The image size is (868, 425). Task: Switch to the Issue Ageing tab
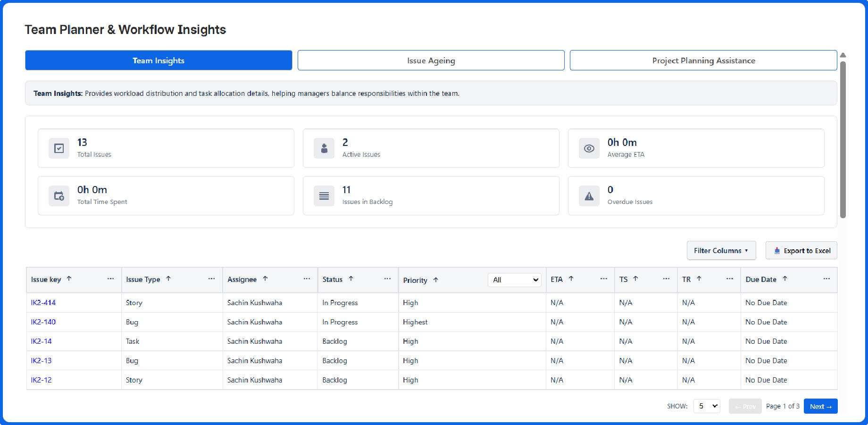431,60
